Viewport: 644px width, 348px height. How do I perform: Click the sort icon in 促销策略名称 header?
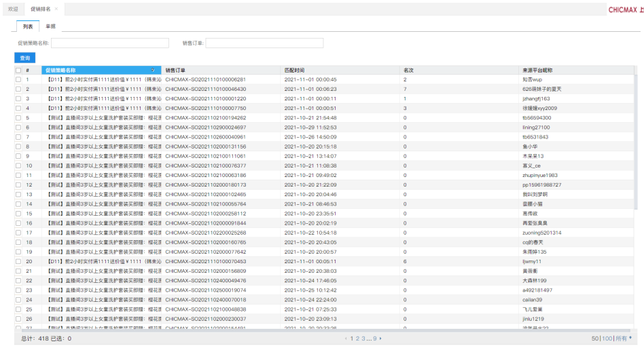tap(153, 70)
